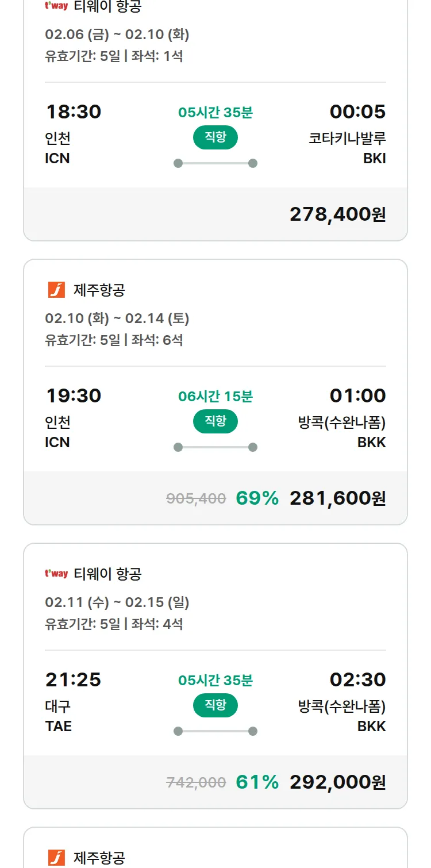Click the T'way logo on Kota Kinabalu flight
431x868 pixels.
(x=56, y=6)
